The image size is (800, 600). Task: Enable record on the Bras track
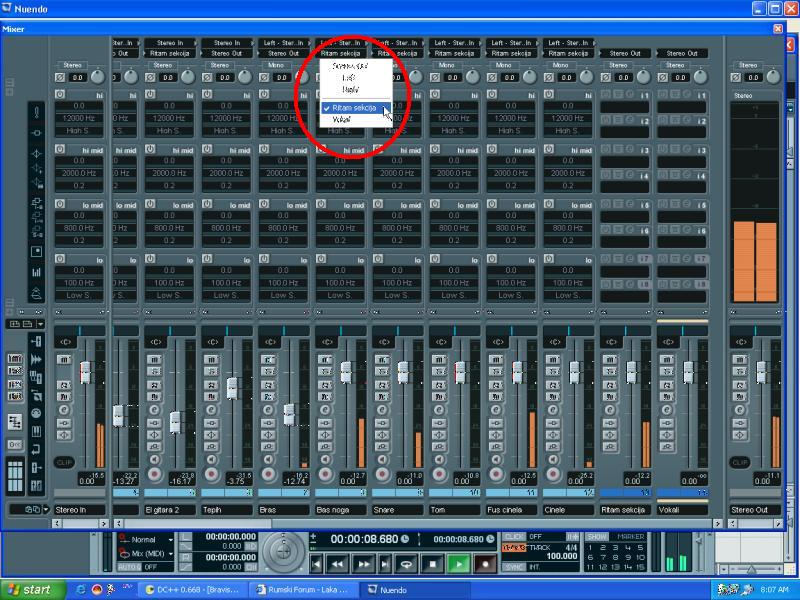268,473
